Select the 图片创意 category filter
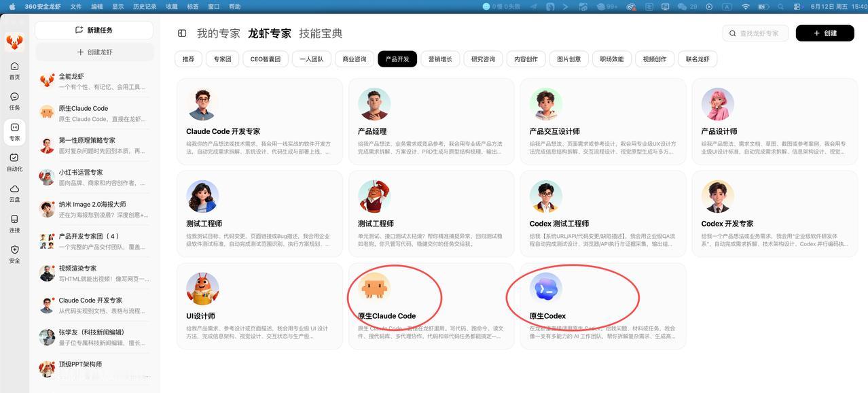The image size is (868, 393). point(568,59)
